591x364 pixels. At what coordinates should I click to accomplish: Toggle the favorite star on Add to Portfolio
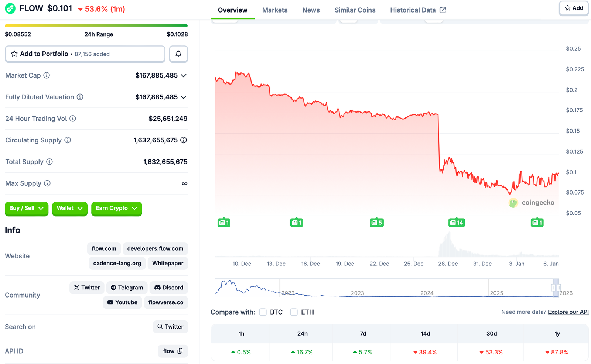[x=14, y=54]
